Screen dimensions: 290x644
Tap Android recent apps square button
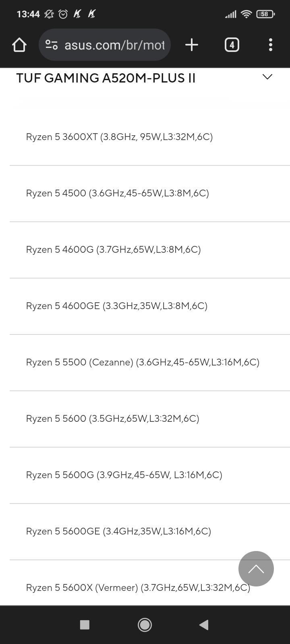coord(85,625)
